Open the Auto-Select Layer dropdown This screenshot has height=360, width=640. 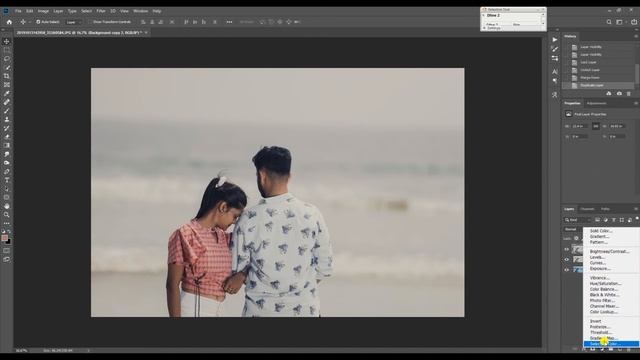coord(74,22)
